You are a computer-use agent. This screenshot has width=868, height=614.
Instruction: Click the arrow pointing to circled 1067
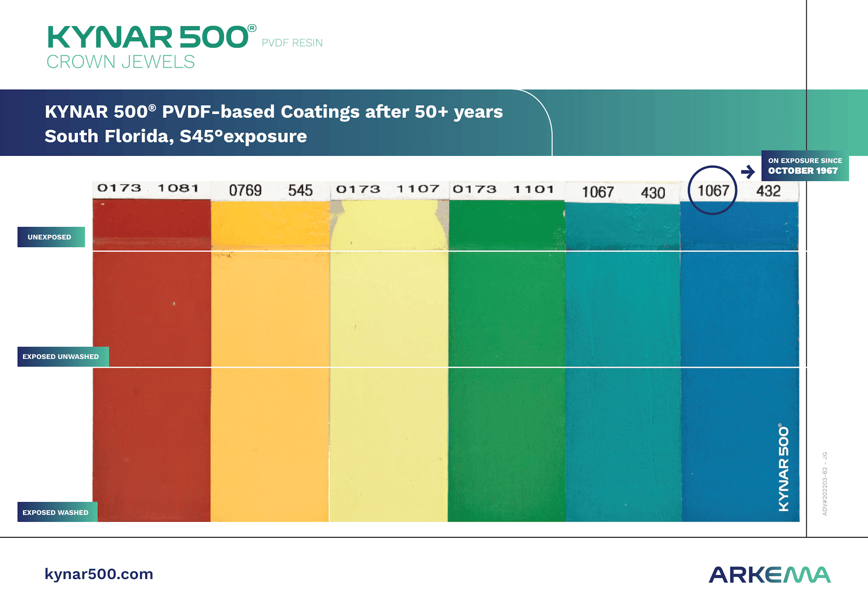coord(748,172)
